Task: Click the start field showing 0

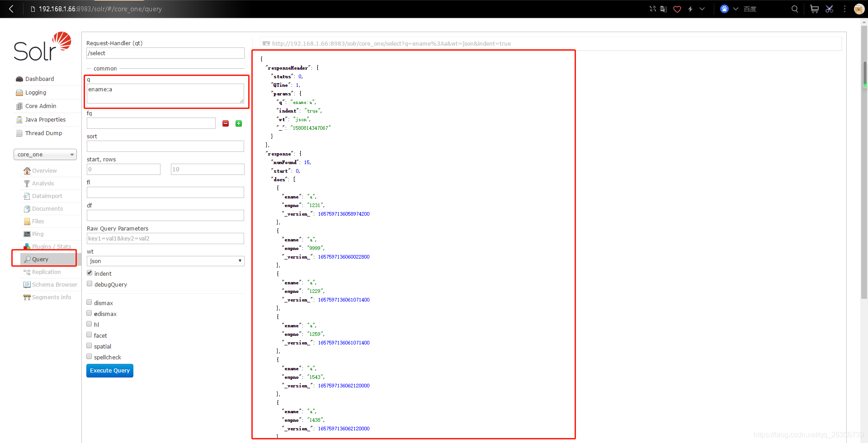Action: point(123,170)
